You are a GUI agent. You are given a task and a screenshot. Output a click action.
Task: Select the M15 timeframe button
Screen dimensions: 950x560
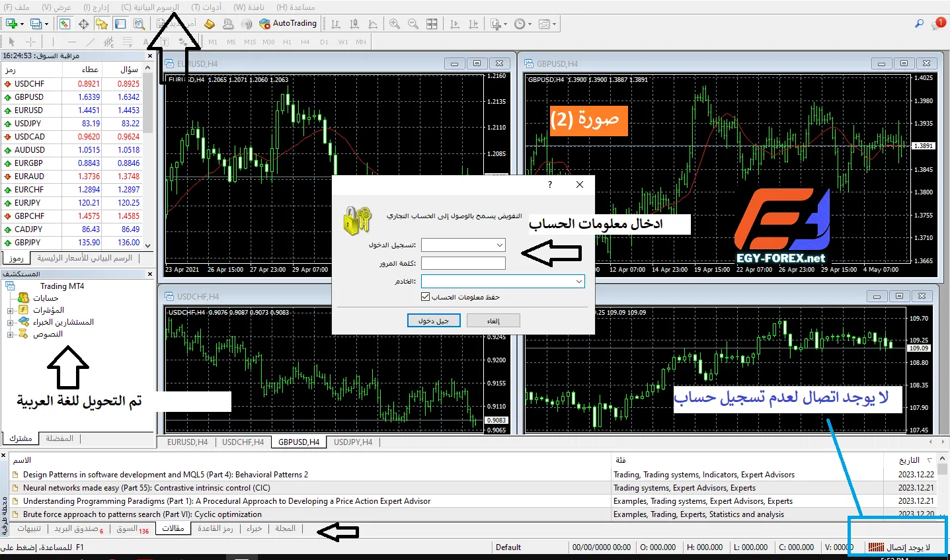(250, 42)
